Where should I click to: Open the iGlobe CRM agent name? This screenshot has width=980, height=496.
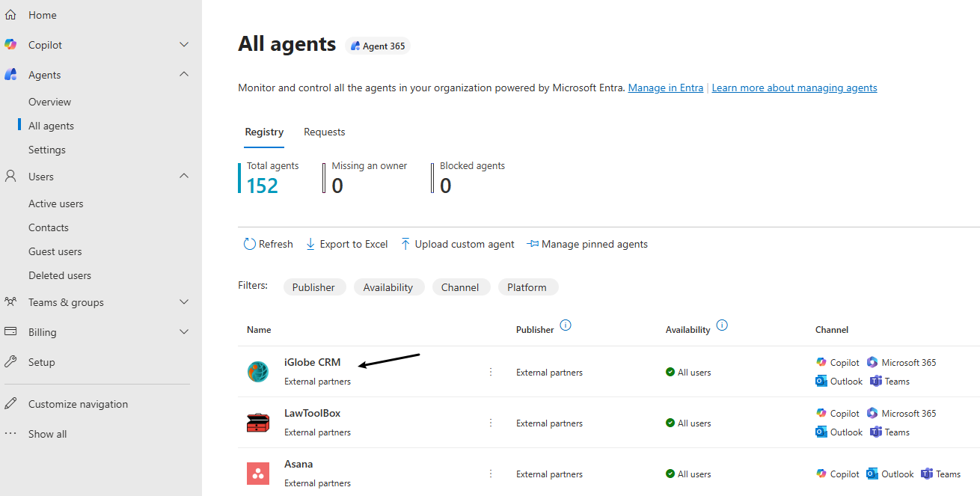click(312, 362)
